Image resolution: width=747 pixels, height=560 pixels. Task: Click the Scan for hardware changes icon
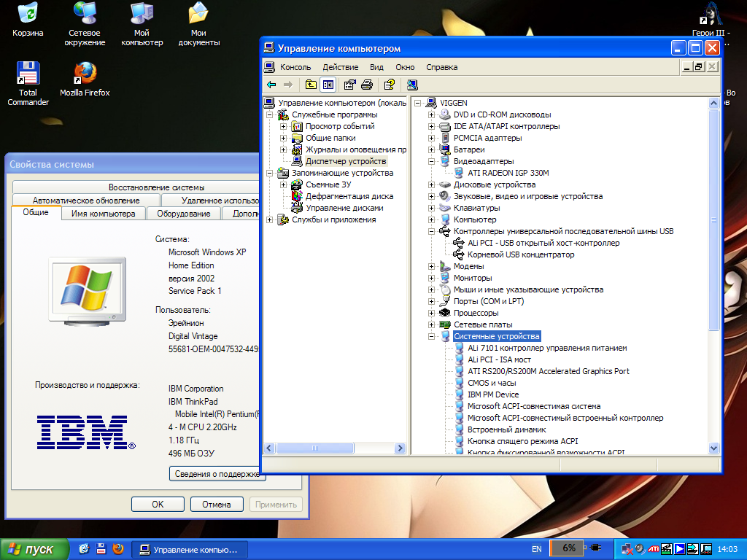(412, 85)
